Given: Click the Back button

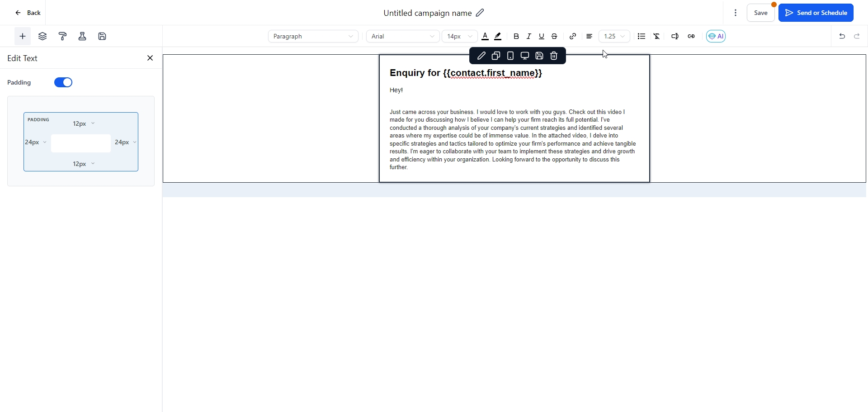Looking at the screenshot, I should [x=28, y=13].
